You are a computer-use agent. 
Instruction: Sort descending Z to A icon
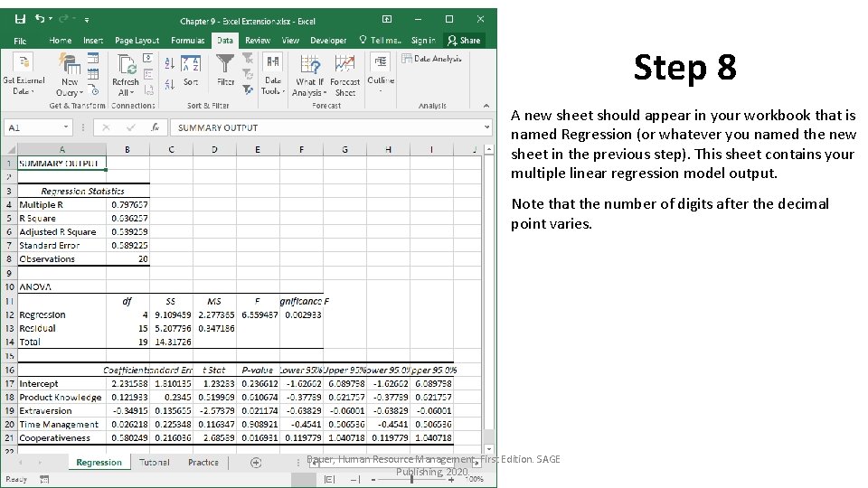tap(169, 84)
